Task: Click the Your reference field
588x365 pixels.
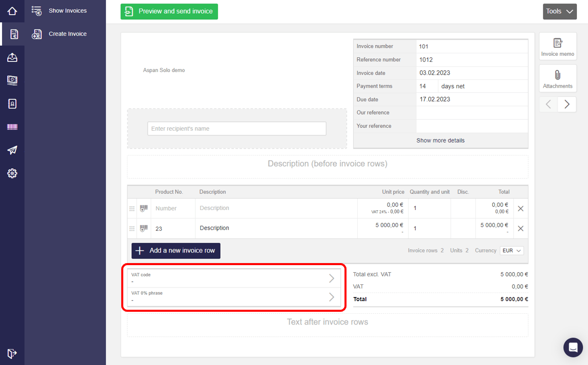Action: (472, 126)
